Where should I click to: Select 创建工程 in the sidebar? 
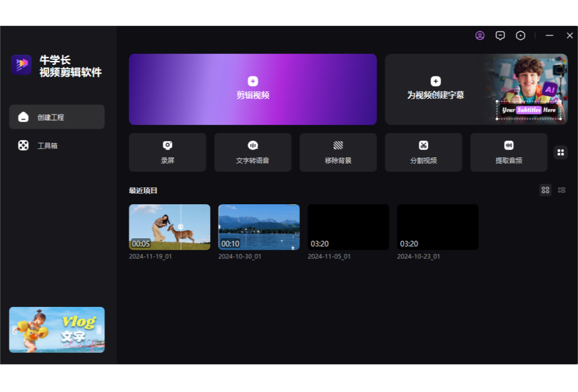pos(57,117)
